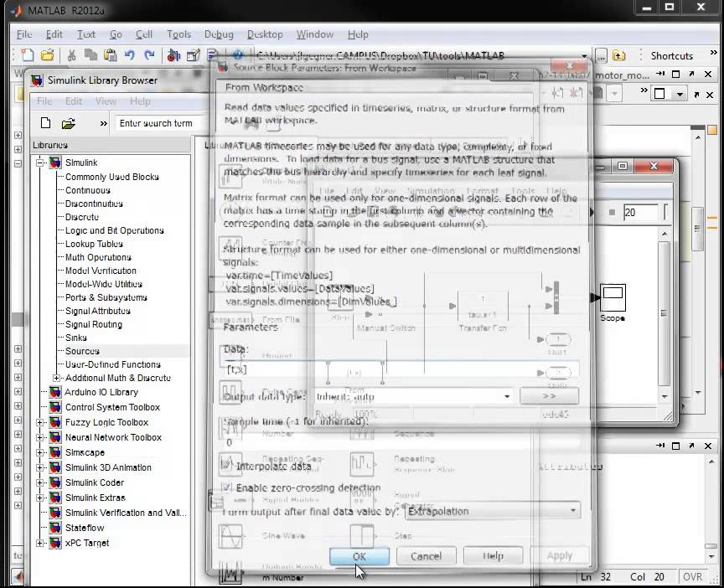Click the new model icon in Library Browser
This screenshot has height=588, width=724.
[x=45, y=123]
